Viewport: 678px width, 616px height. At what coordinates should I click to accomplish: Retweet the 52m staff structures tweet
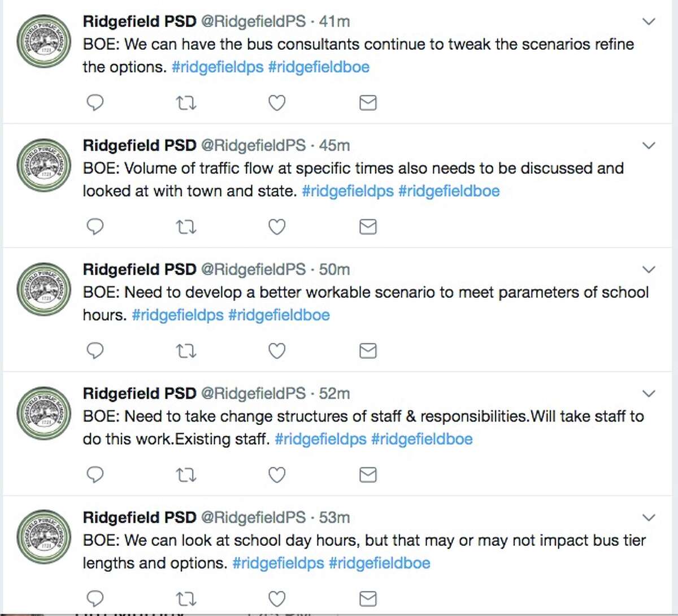coord(186,475)
